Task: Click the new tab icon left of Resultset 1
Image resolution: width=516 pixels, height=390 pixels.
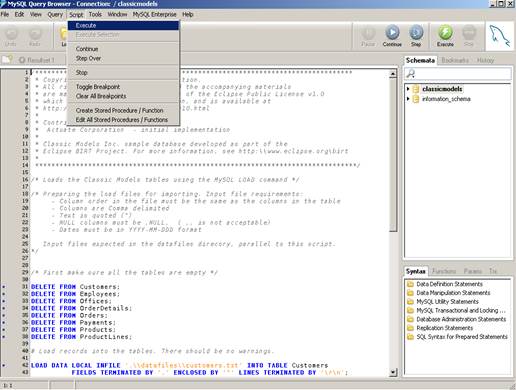Action: (7, 60)
